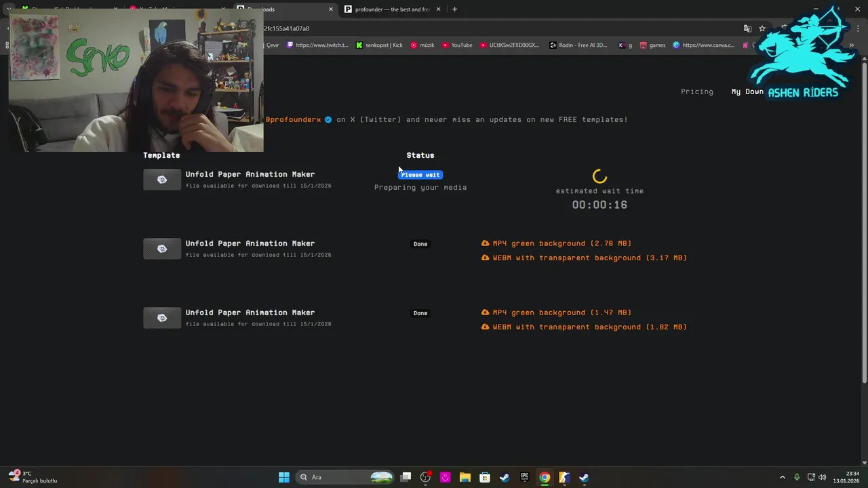Click download icon beside MP4 2.76 MB
This screenshot has width=868, height=488.
click(485, 243)
